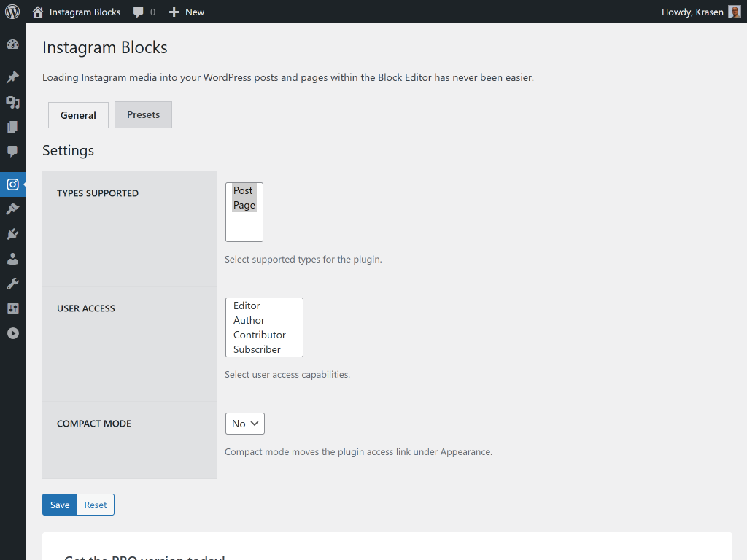Go to the Media library icon
747x560 pixels.
click(12, 102)
